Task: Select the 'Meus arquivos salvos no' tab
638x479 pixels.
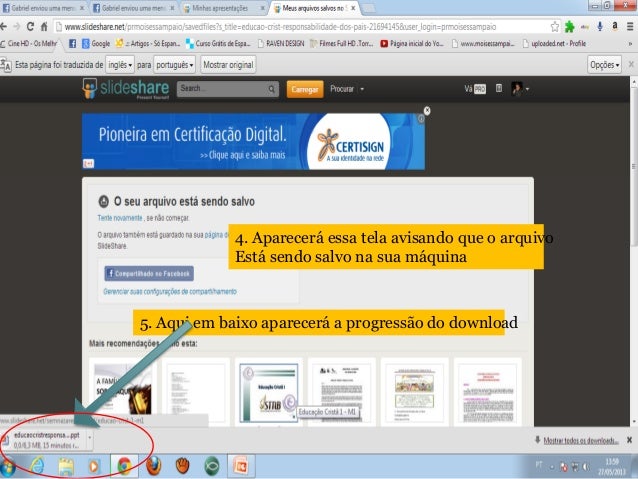Action: [315, 8]
